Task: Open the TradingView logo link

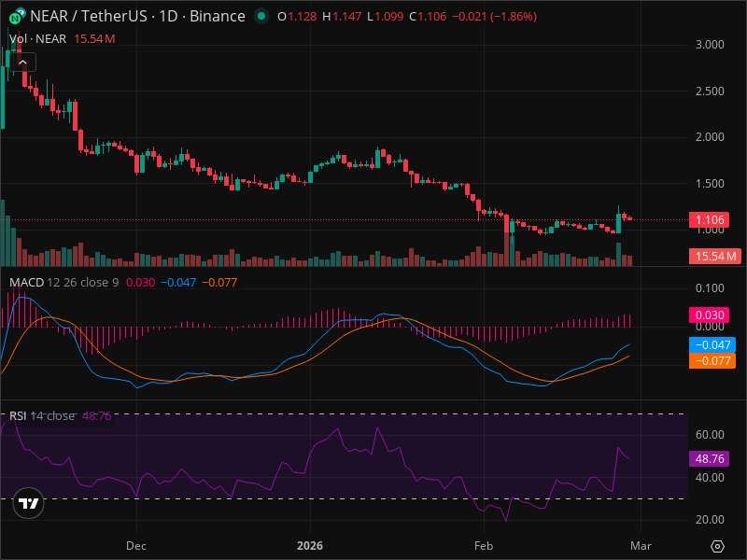Action: pos(29,503)
